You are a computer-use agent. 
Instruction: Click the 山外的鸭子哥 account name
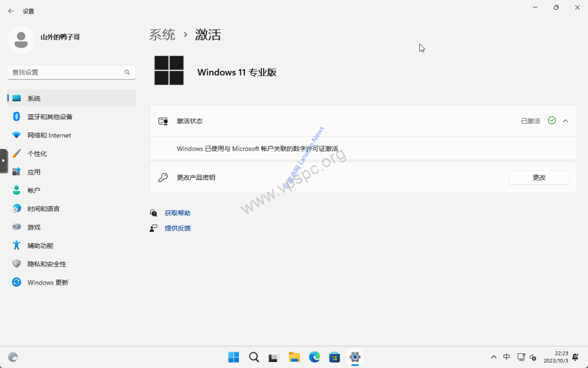pos(60,37)
